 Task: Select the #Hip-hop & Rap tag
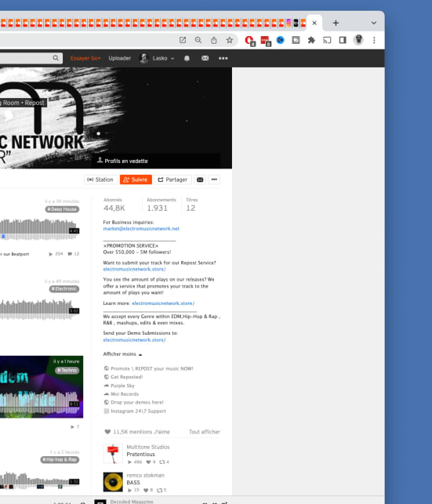click(60, 459)
